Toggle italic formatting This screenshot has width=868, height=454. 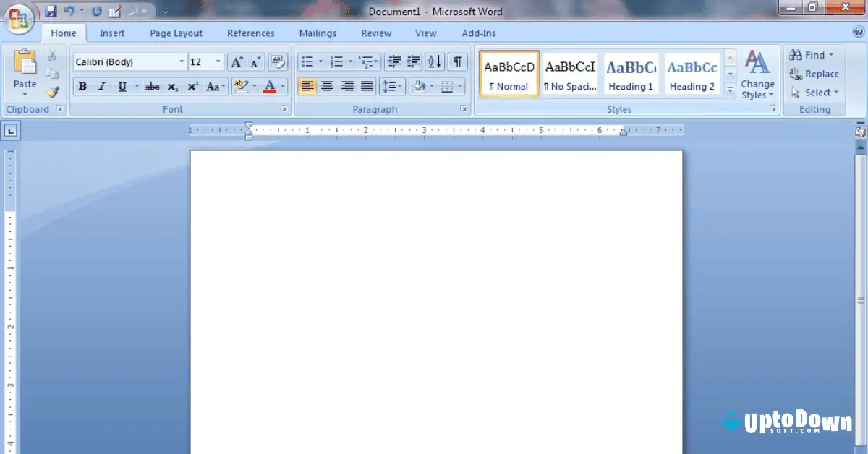coord(102,86)
